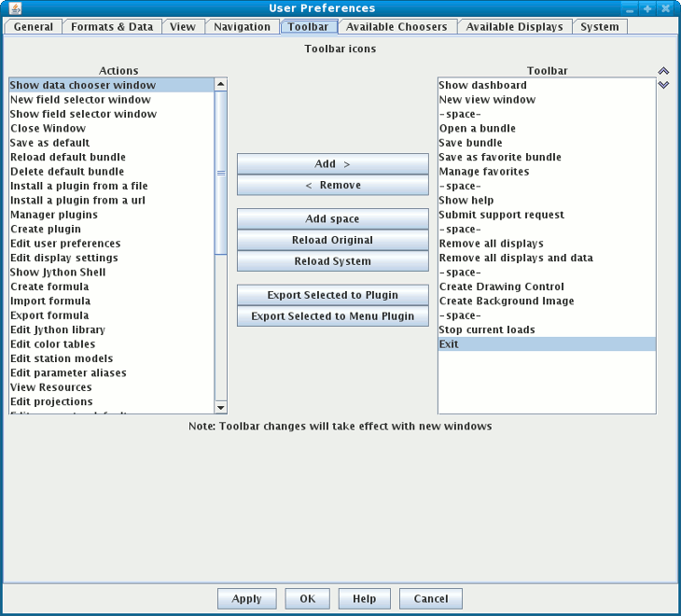681x616 pixels.
Task: Click the move-down double arrow icon
Action: pyautogui.click(x=663, y=84)
